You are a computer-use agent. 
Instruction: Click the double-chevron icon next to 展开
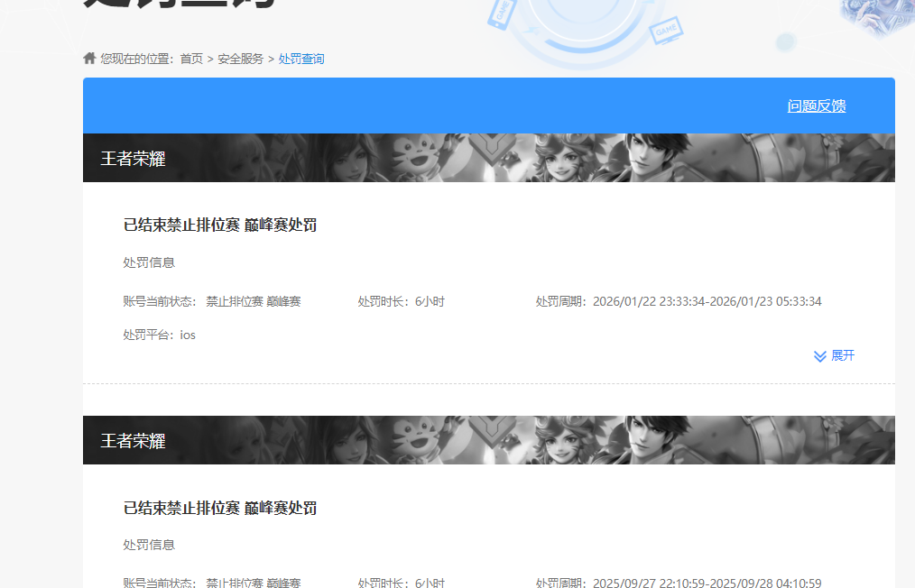click(819, 355)
